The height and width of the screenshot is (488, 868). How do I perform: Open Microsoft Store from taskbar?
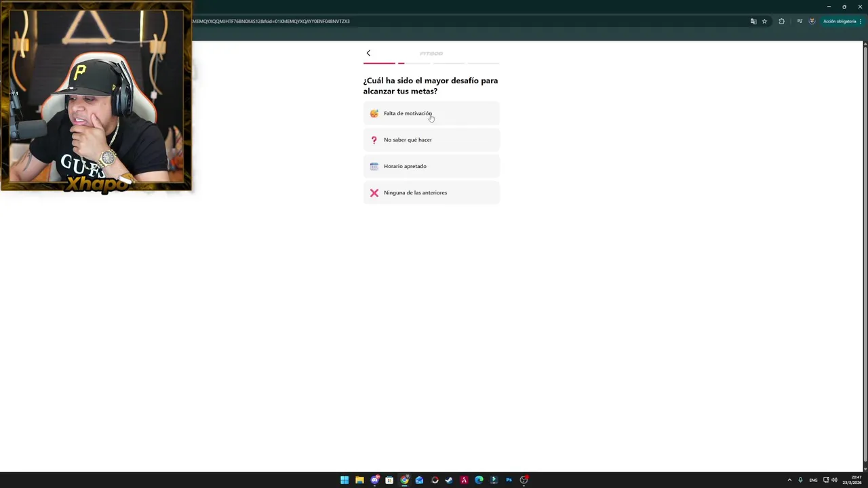(389, 480)
